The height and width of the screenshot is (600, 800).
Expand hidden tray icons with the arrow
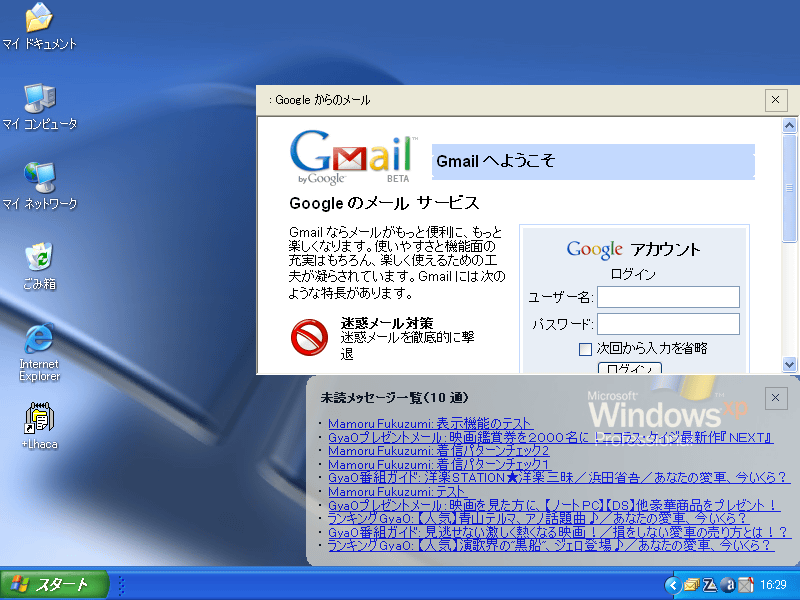(x=672, y=585)
